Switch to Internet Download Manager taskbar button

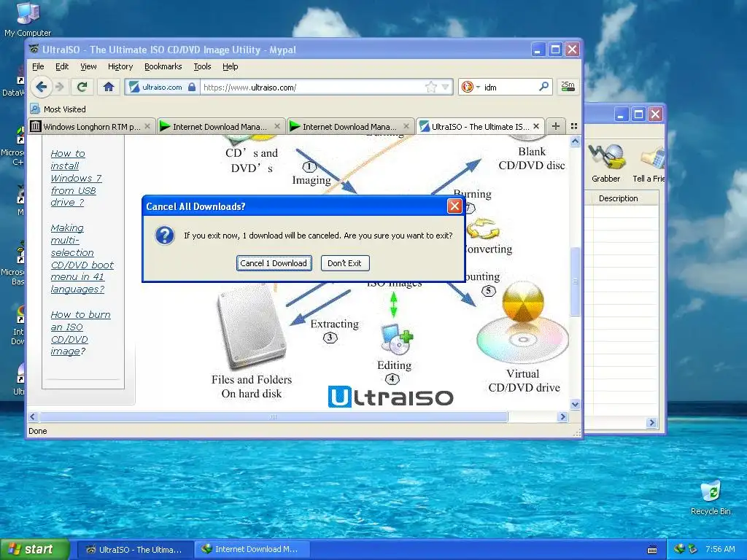[x=252, y=549]
